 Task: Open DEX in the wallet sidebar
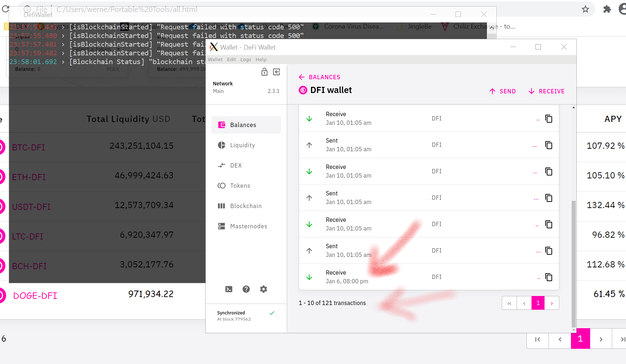[x=246, y=165]
